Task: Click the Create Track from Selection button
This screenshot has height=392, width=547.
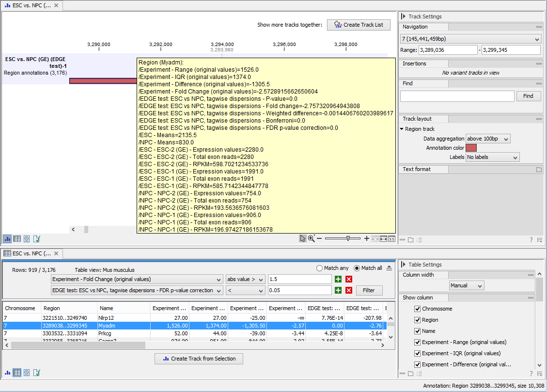Action: tap(199, 359)
